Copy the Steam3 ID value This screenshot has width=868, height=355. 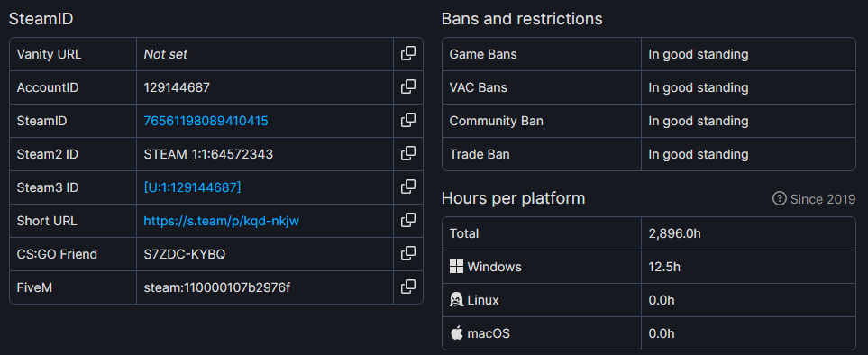[408, 187]
